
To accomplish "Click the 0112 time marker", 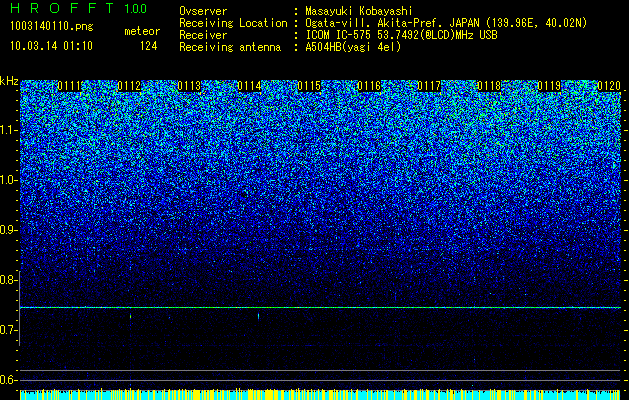I will pyautogui.click(x=130, y=86).
